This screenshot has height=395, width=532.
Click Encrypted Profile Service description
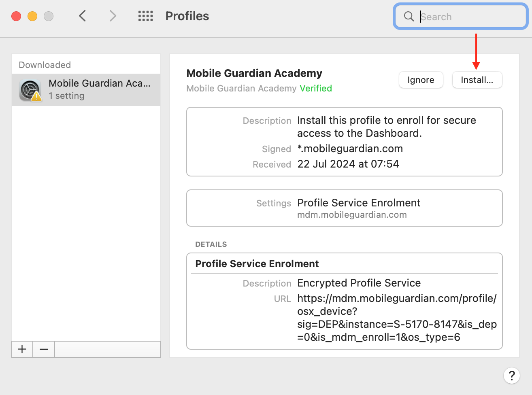[x=359, y=283]
